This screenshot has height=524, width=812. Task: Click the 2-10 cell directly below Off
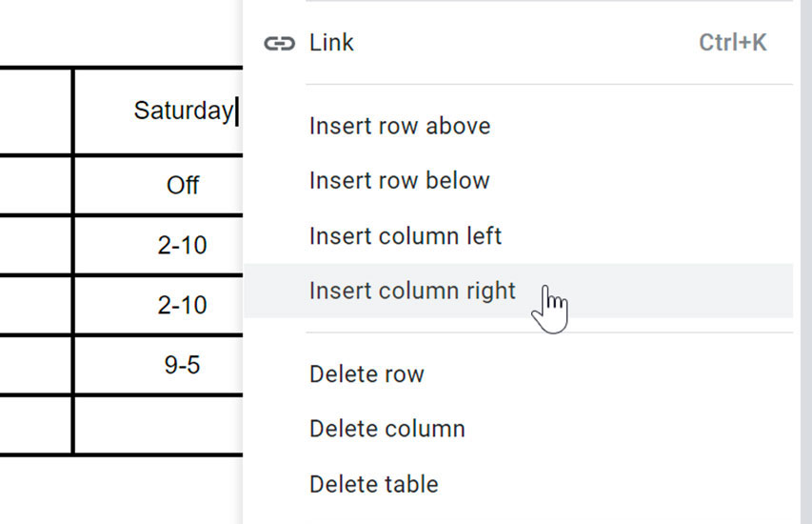181,245
